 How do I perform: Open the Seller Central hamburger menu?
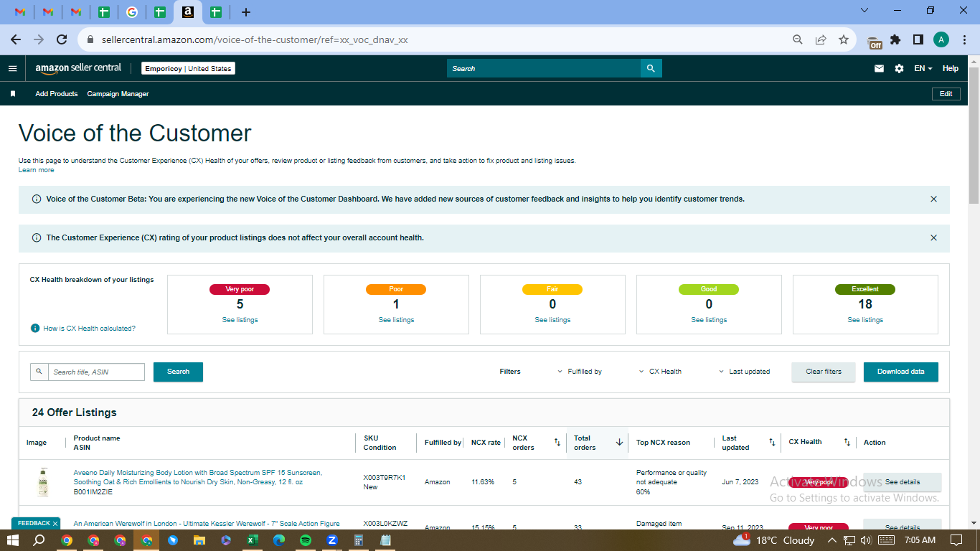pos(12,68)
